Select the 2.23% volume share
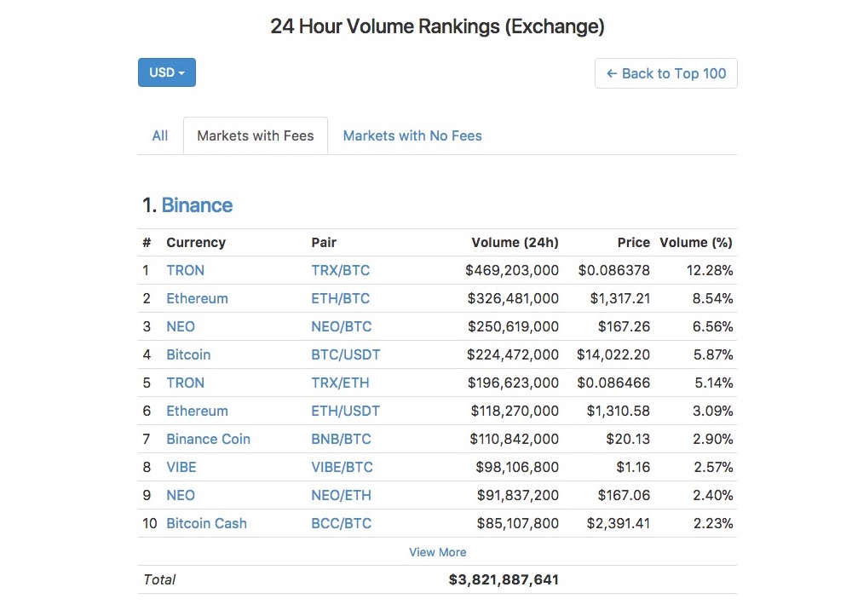This screenshot has width=852, height=616. (713, 524)
